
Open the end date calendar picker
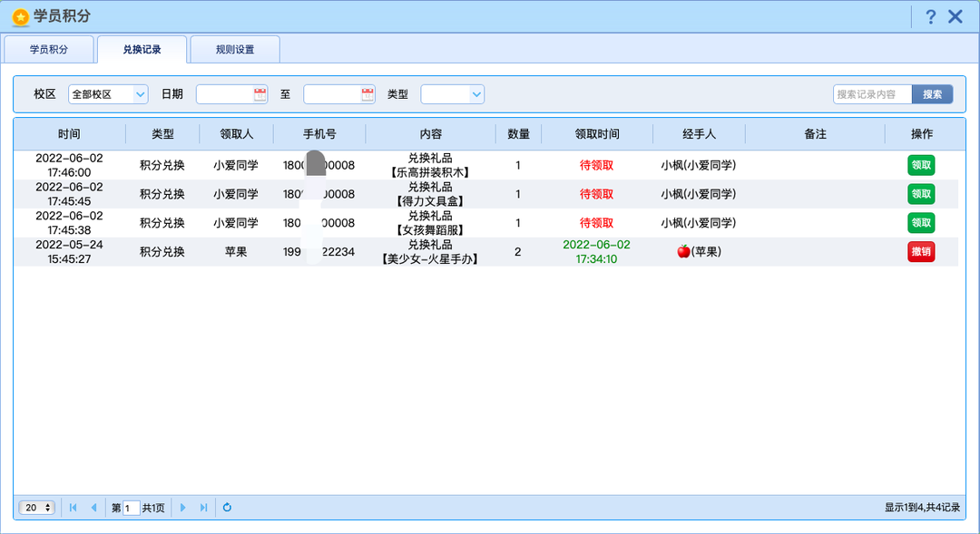click(x=367, y=94)
